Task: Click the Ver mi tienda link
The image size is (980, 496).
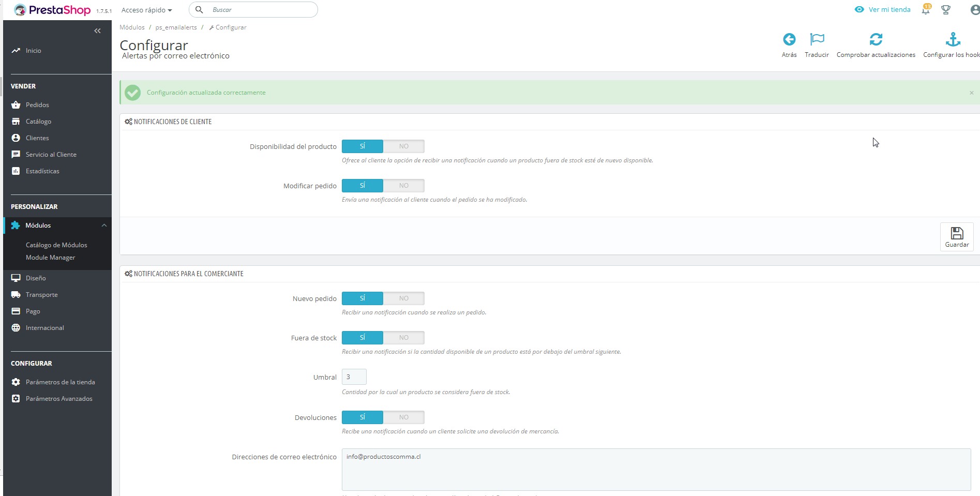Action: coord(889,9)
